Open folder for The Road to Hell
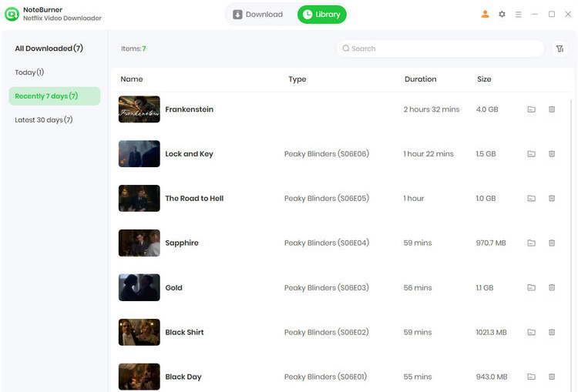 (x=531, y=198)
